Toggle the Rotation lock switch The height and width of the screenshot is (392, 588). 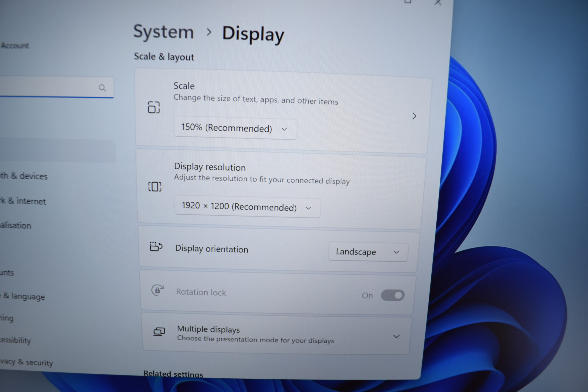(393, 295)
